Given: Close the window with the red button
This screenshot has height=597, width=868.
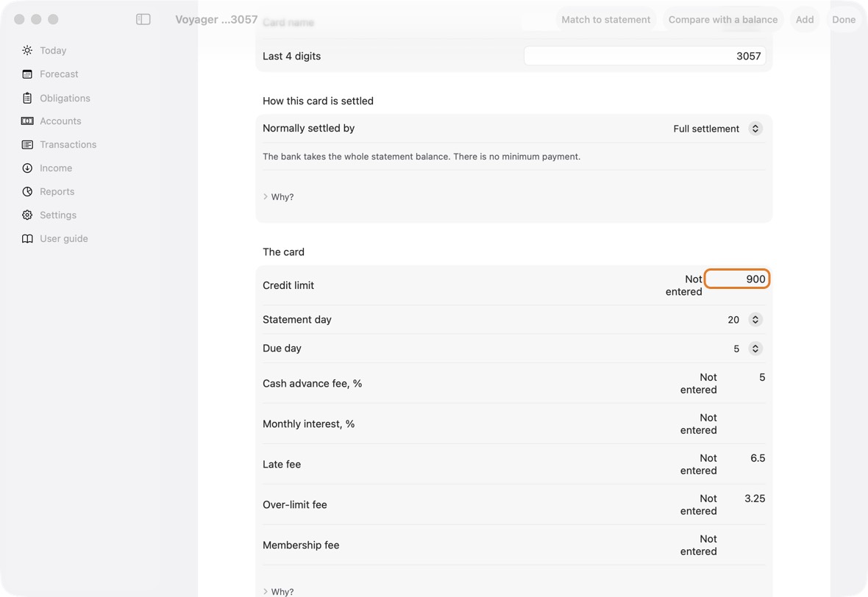Looking at the screenshot, I should (19, 19).
